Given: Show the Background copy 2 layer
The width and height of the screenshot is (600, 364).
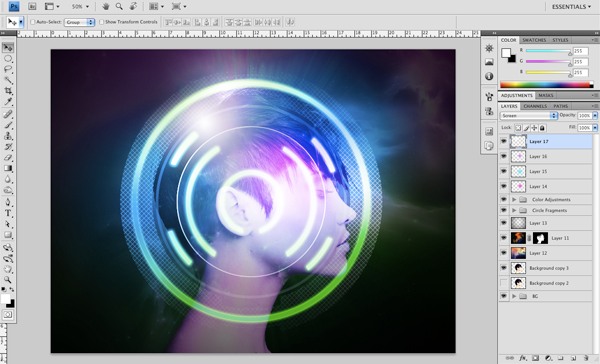Looking at the screenshot, I should [x=504, y=283].
